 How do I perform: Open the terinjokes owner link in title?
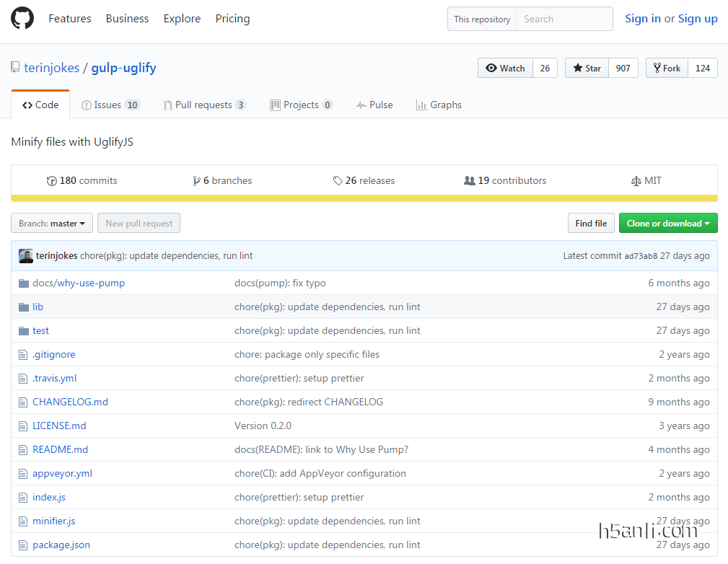(x=51, y=68)
